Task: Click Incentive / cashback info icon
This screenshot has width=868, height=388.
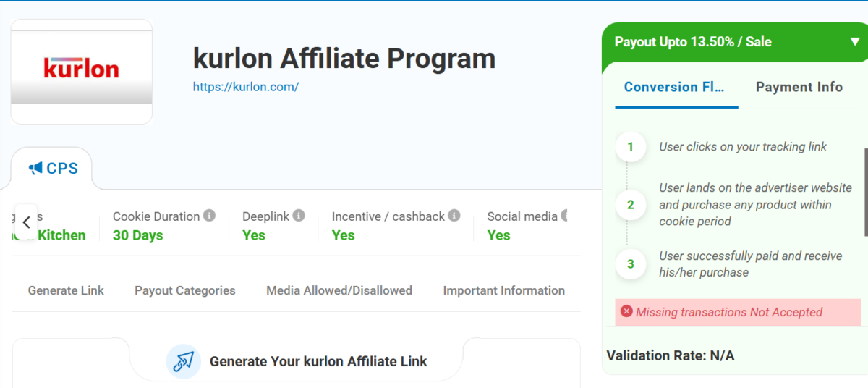Action: tap(454, 216)
